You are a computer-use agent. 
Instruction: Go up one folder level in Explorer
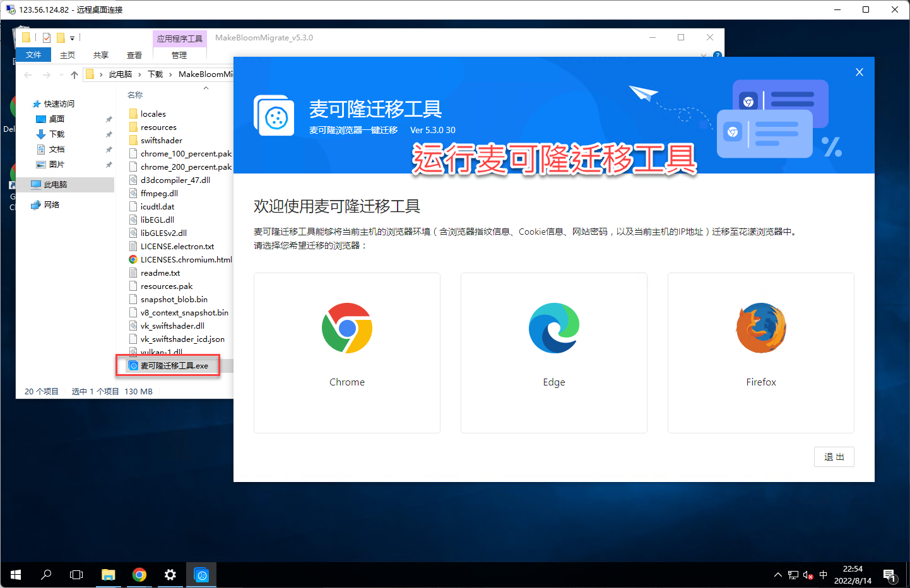74,74
